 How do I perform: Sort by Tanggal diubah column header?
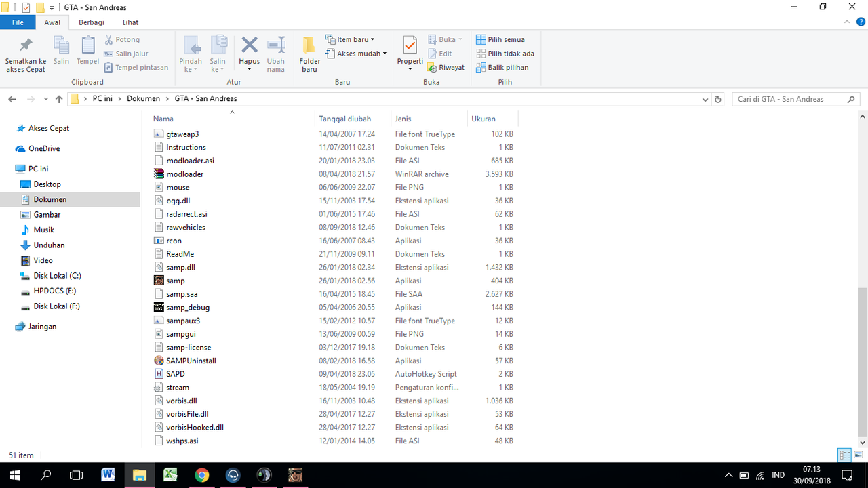click(x=353, y=119)
